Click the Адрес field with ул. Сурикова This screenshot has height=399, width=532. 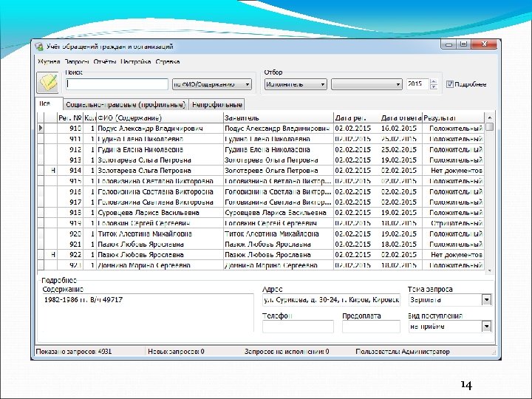pos(331,299)
